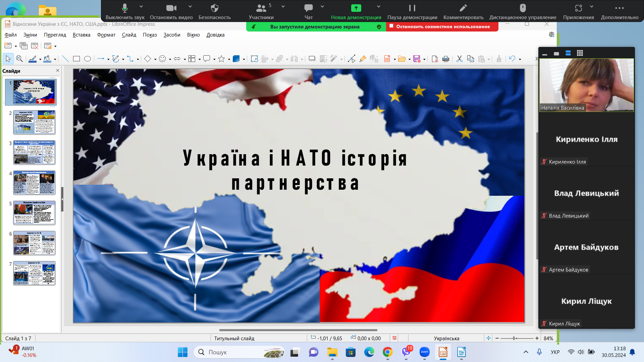Click the Line Color pencil swatch
Viewport: 644px width, 362px height.
tap(33, 59)
